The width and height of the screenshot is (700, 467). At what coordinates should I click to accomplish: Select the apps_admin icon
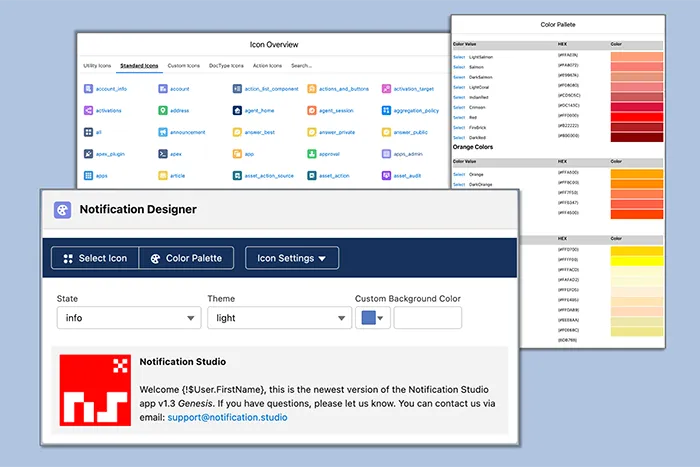pos(387,154)
